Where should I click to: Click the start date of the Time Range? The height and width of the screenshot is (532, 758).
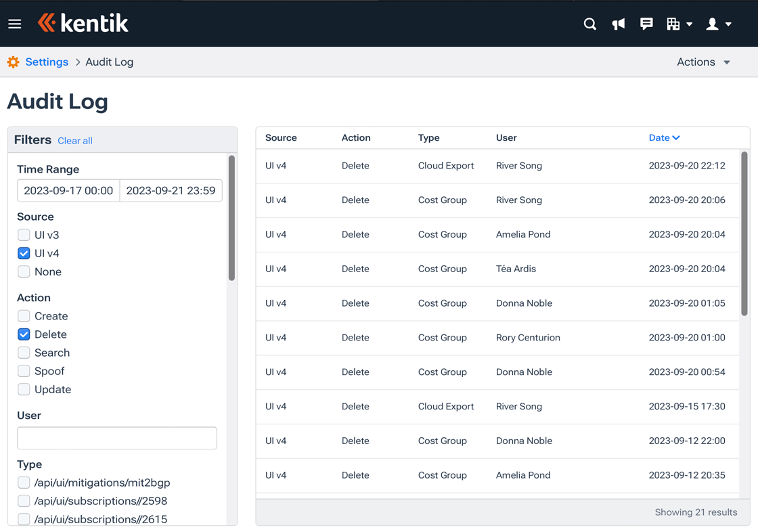(x=68, y=190)
